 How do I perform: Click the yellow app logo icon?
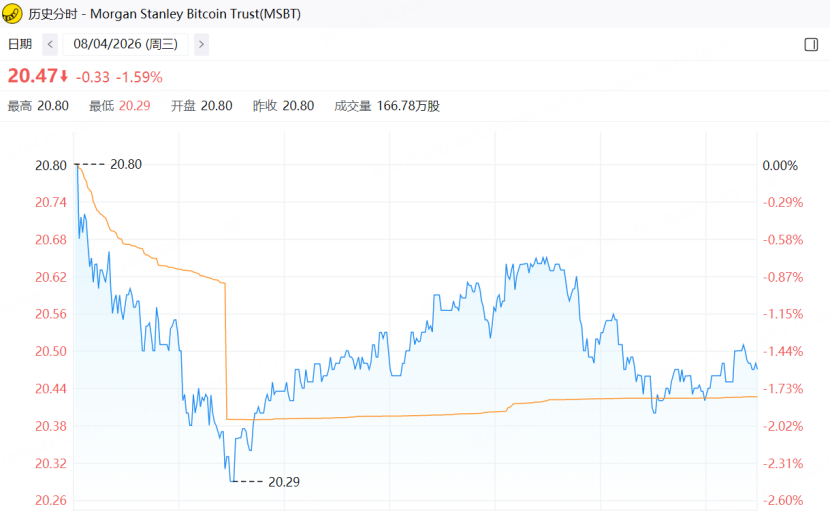pyautogui.click(x=12, y=13)
